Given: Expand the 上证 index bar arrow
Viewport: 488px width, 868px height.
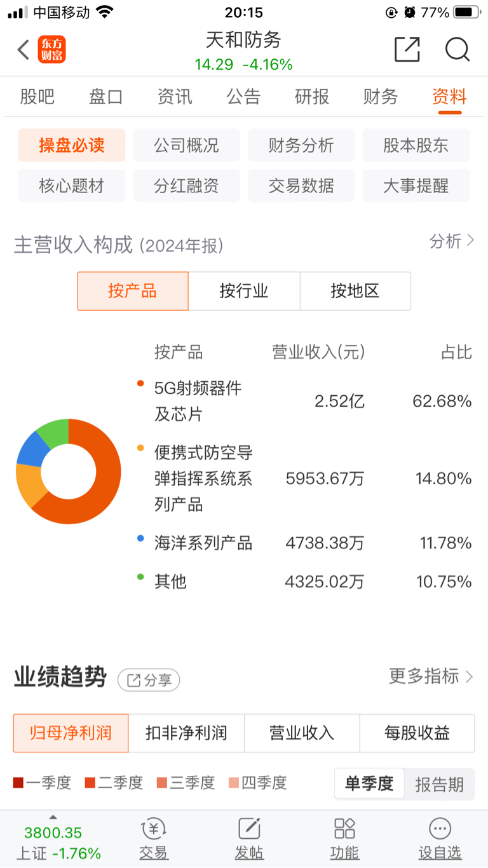Looking at the screenshot, I should point(53,817).
